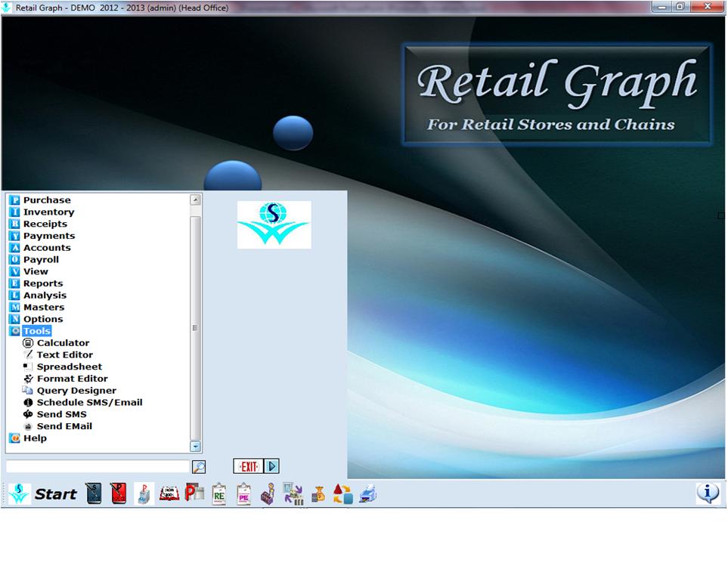The image size is (728, 563).
Task: Click the Query Designer icon
Action: [28, 391]
